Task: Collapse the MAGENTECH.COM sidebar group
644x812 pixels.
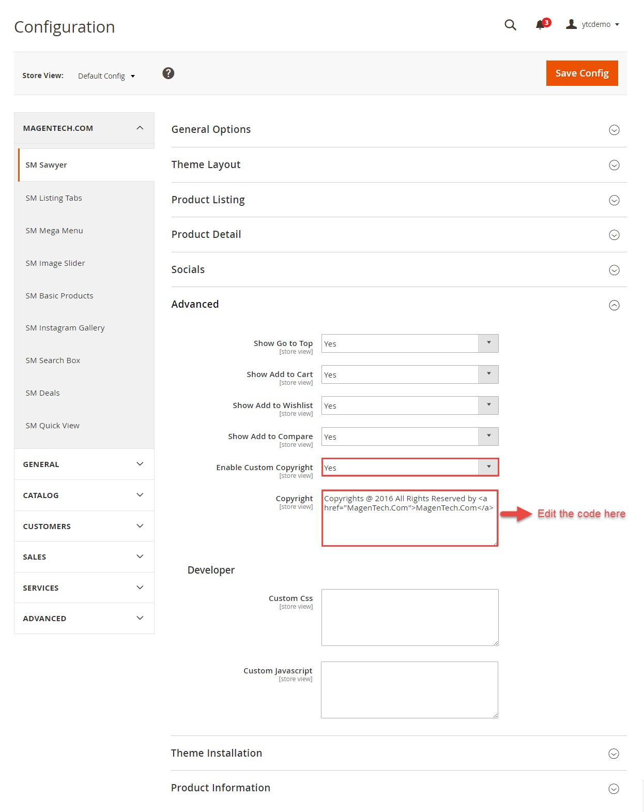Action: (84, 128)
